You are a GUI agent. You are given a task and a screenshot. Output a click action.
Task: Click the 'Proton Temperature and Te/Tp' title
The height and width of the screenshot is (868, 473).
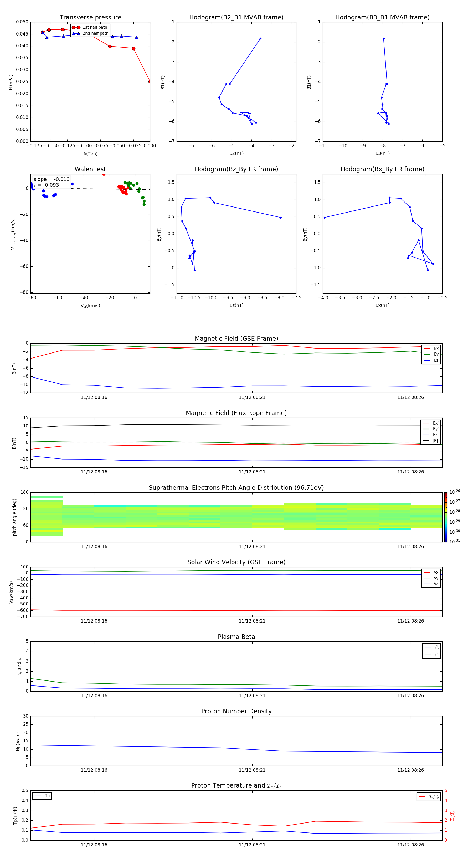coord(236,785)
